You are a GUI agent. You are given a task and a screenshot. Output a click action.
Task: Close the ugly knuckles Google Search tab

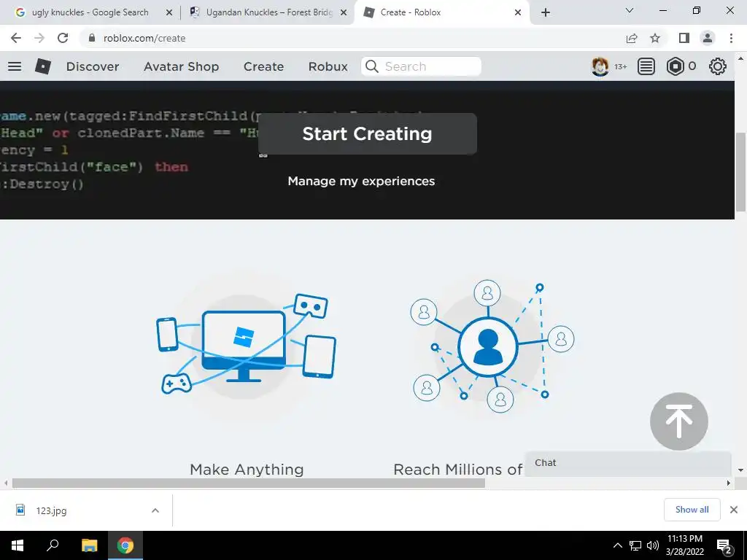(x=169, y=12)
